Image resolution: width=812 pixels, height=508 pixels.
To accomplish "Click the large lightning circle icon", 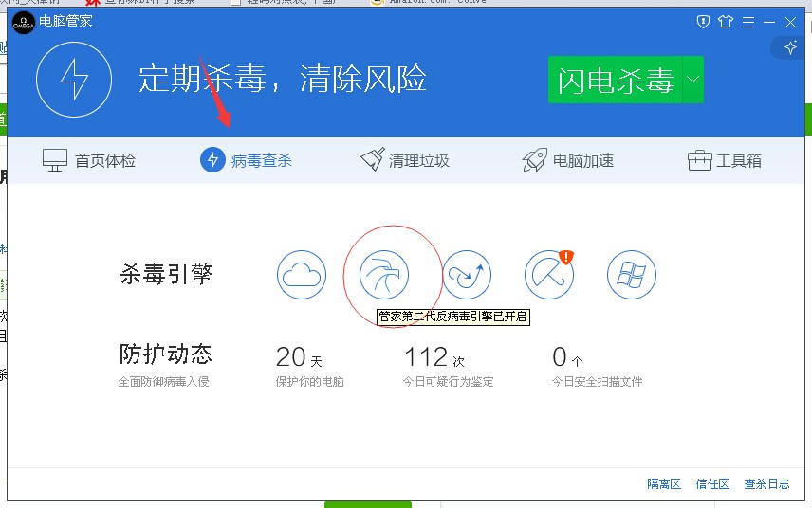I will tap(74, 80).
